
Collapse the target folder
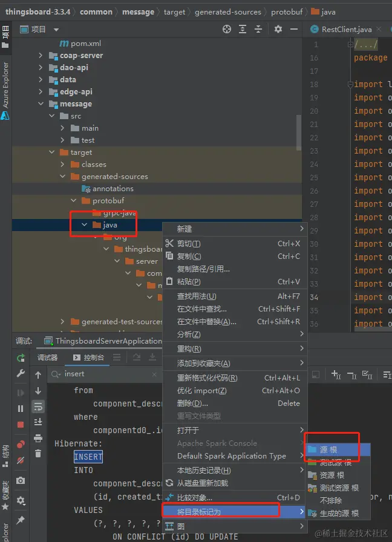[51, 152]
